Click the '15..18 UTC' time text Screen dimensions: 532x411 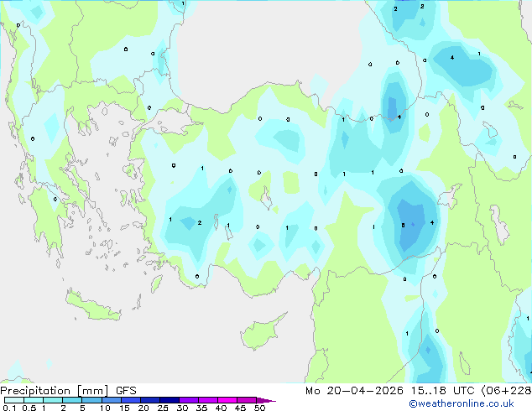click(x=442, y=391)
